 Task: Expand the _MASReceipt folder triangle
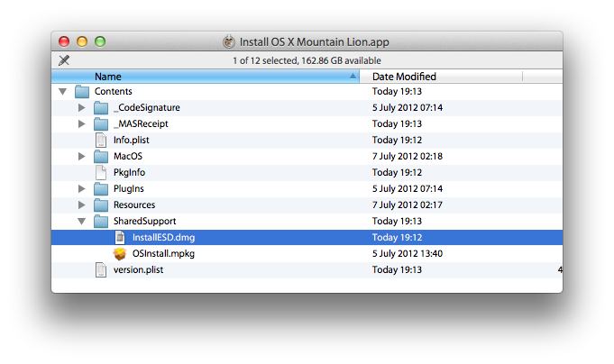pyautogui.click(x=81, y=124)
